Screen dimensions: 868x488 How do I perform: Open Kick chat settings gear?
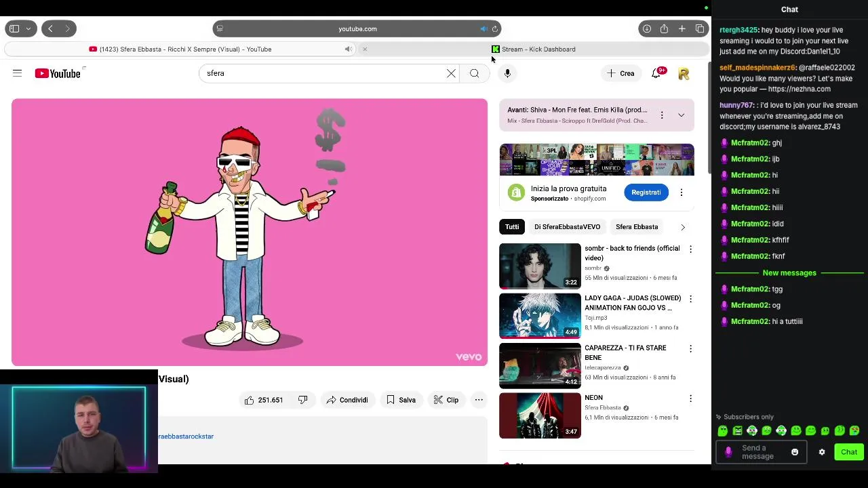click(822, 452)
